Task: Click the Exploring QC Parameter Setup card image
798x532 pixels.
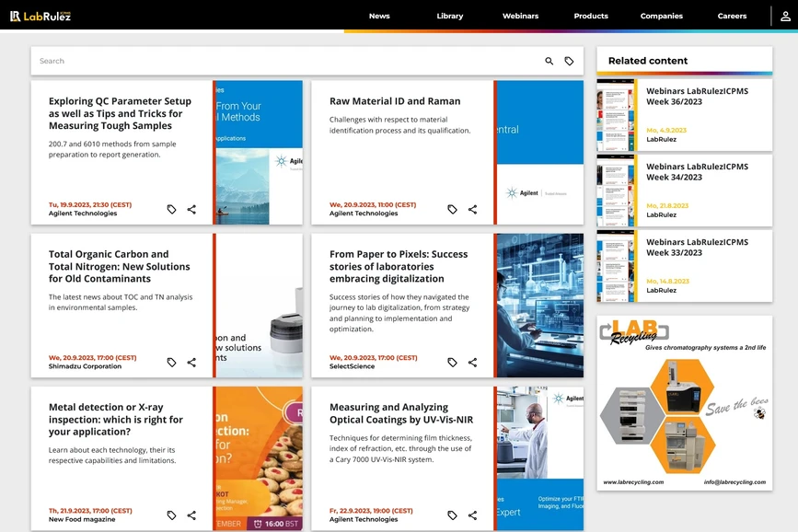Action: pos(259,152)
